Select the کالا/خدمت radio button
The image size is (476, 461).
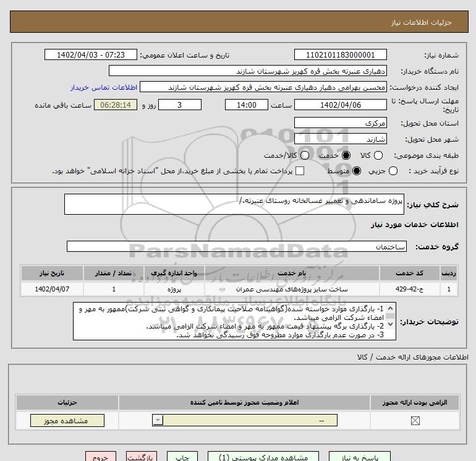[305, 155]
